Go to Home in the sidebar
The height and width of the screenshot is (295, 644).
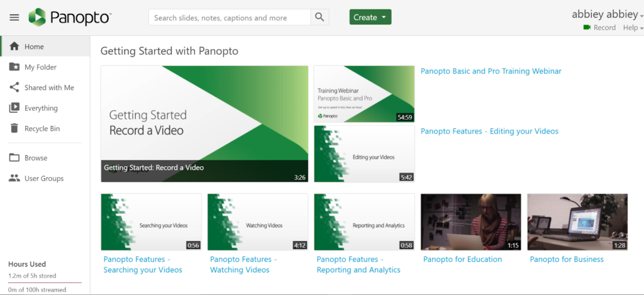(45, 47)
